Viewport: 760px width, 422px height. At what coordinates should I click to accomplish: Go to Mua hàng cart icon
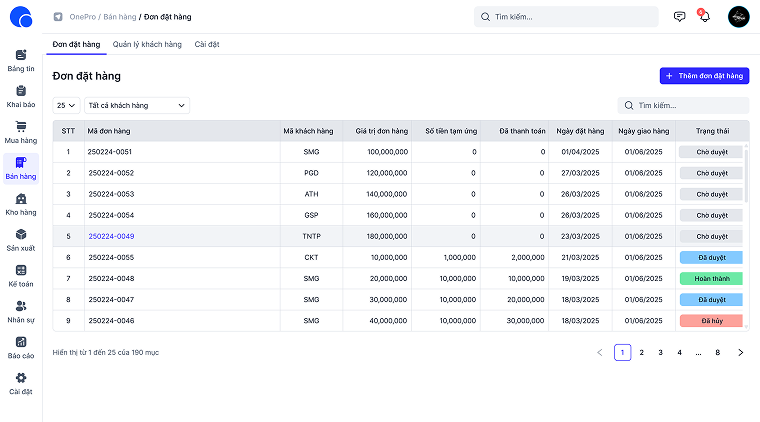pyautogui.click(x=21, y=127)
